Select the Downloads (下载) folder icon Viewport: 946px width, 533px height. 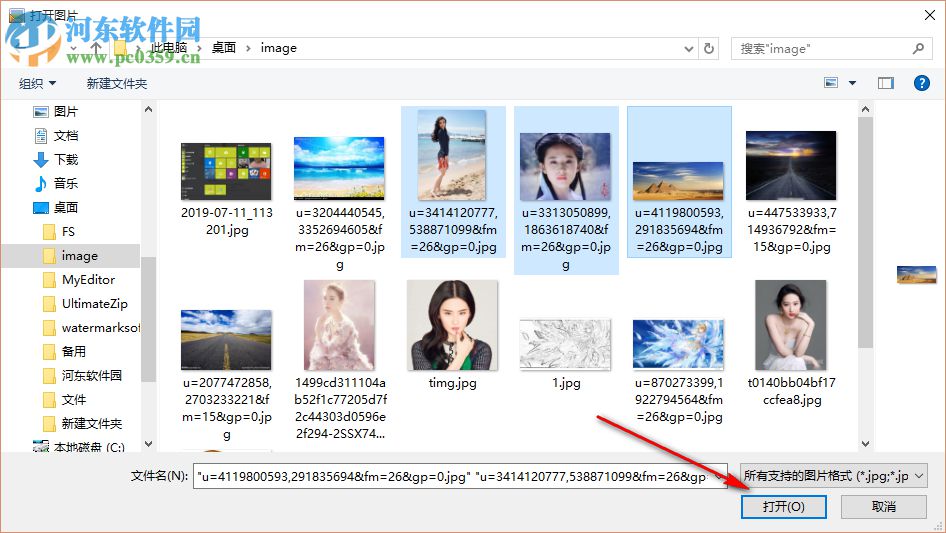click(x=41, y=159)
